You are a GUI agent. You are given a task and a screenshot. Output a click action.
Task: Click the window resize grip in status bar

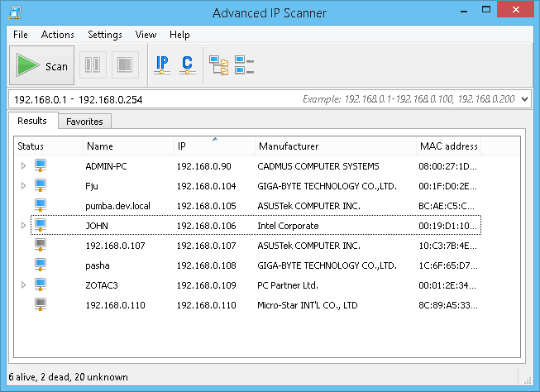[x=528, y=380]
